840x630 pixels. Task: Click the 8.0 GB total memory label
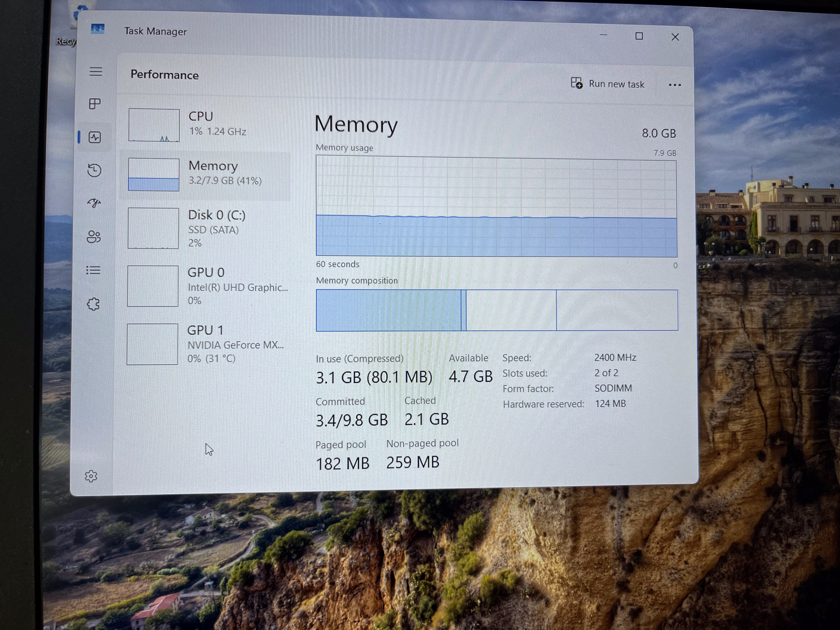pos(659,133)
